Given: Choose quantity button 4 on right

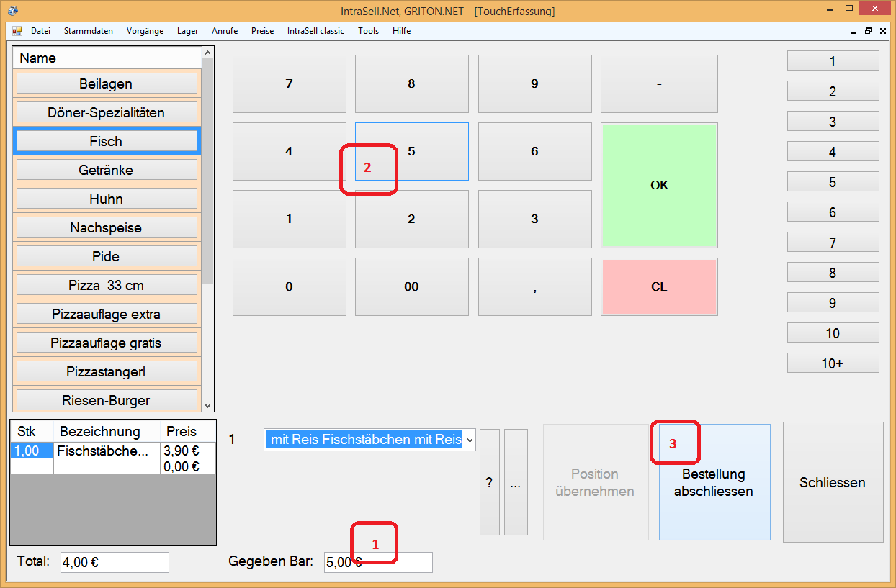Looking at the screenshot, I should pyautogui.click(x=833, y=151).
